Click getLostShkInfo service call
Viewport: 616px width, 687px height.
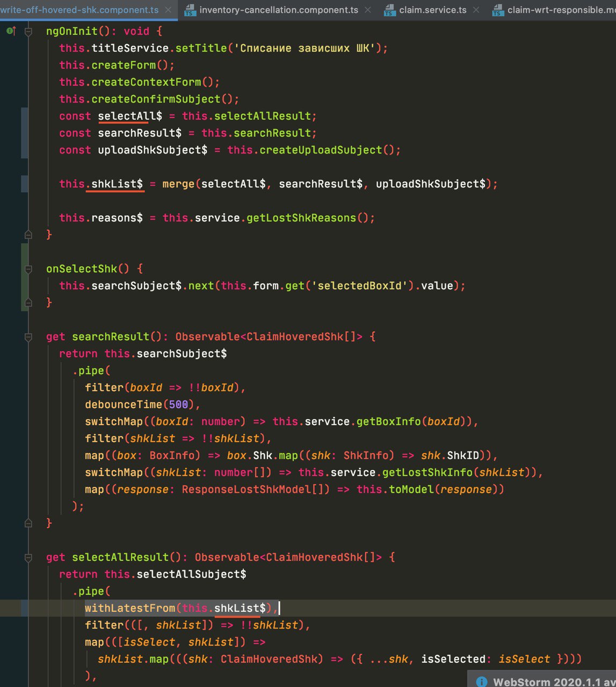(x=427, y=473)
